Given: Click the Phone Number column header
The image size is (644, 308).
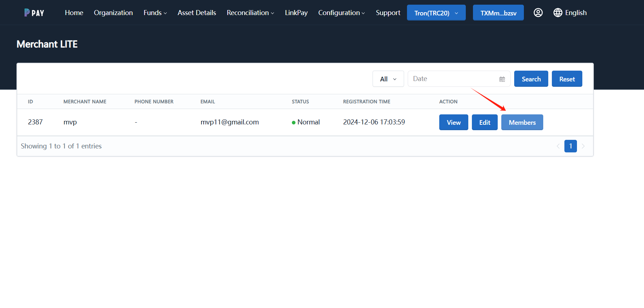Looking at the screenshot, I should tap(154, 102).
